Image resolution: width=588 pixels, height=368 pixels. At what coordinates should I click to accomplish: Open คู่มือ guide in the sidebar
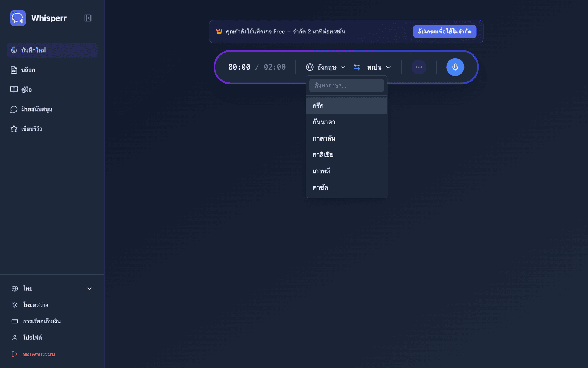pos(52,89)
